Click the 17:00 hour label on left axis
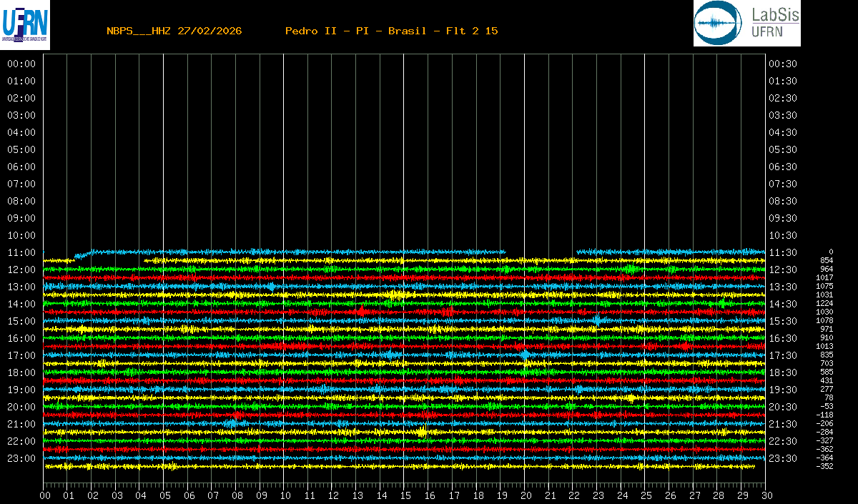This screenshot has width=858, height=504. click(21, 355)
